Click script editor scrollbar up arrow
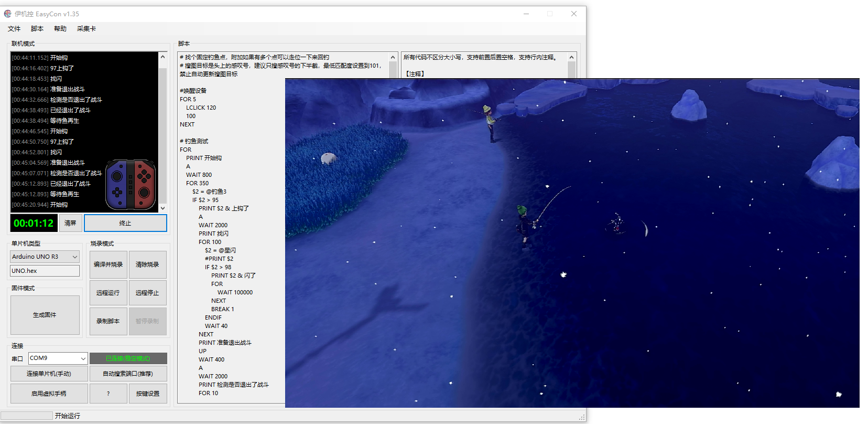This screenshot has height=424, width=868. click(393, 57)
